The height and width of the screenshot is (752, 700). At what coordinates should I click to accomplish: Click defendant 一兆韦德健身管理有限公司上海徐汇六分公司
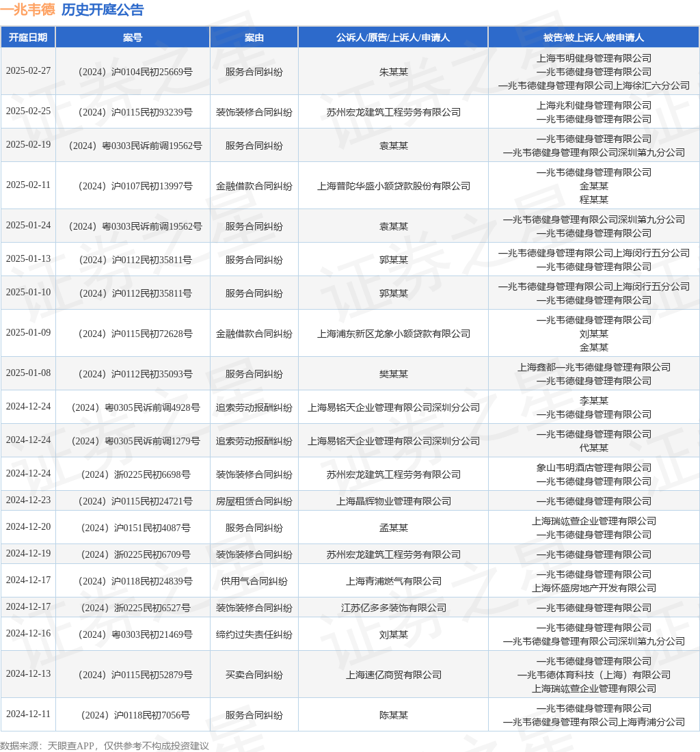tap(594, 85)
